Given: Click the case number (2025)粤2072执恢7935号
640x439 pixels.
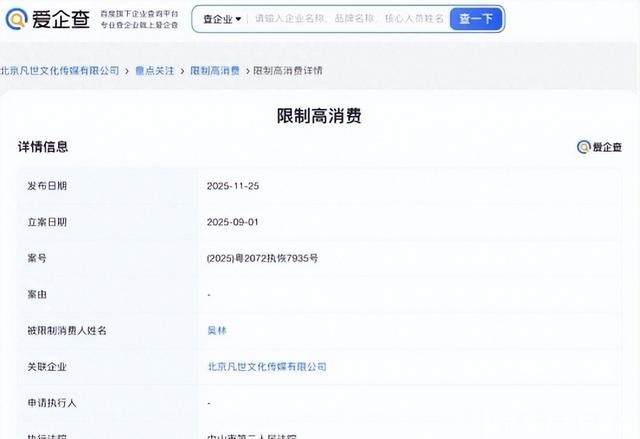Looking at the screenshot, I should [x=261, y=258].
